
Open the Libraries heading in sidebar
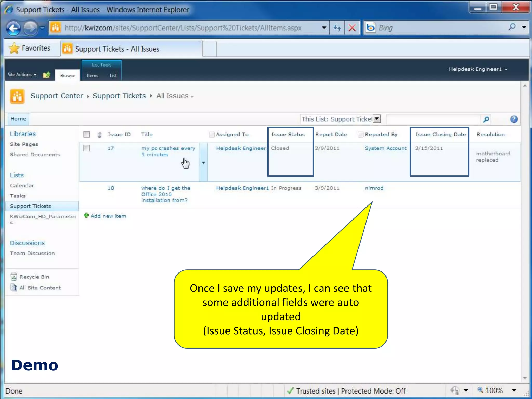23,134
